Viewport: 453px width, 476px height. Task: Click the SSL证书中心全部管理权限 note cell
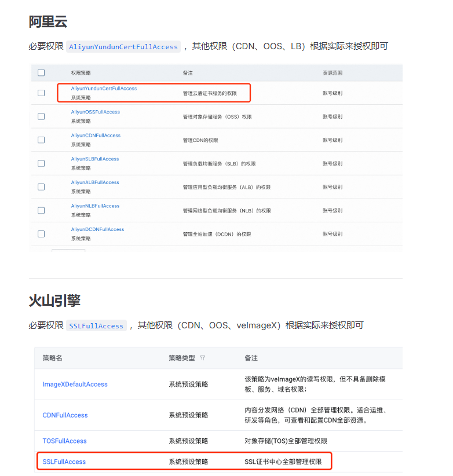click(283, 462)
